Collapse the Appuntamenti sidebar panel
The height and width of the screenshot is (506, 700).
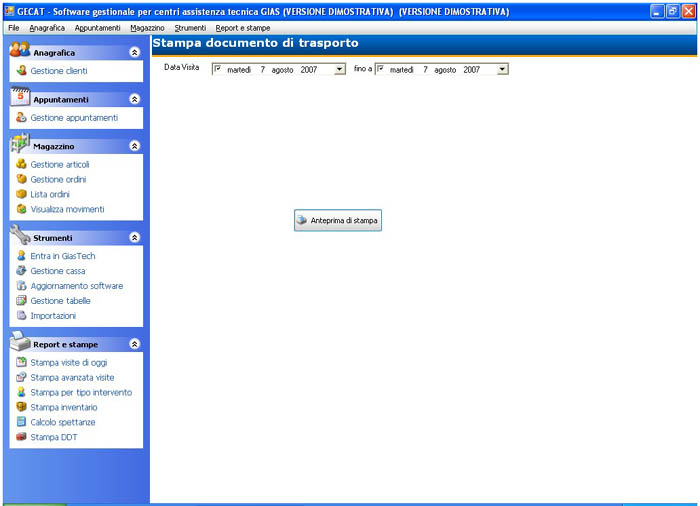pyautogui.click(x=134, y=99)
